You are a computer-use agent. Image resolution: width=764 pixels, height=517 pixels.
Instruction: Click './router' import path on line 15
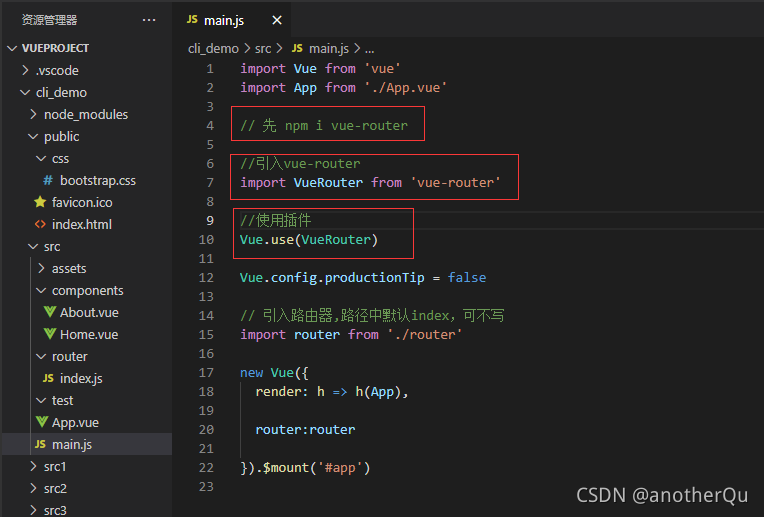[x=424, y=335]
